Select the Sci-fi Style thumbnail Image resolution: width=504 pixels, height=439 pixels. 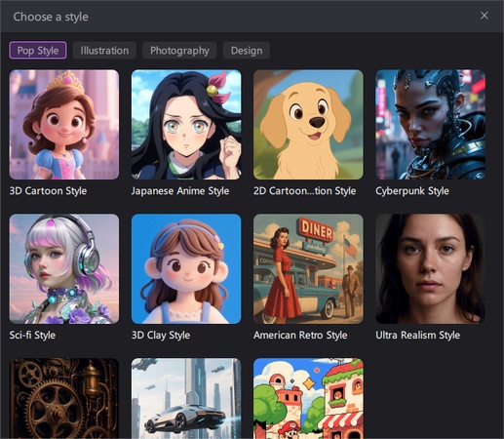(64, 268)
